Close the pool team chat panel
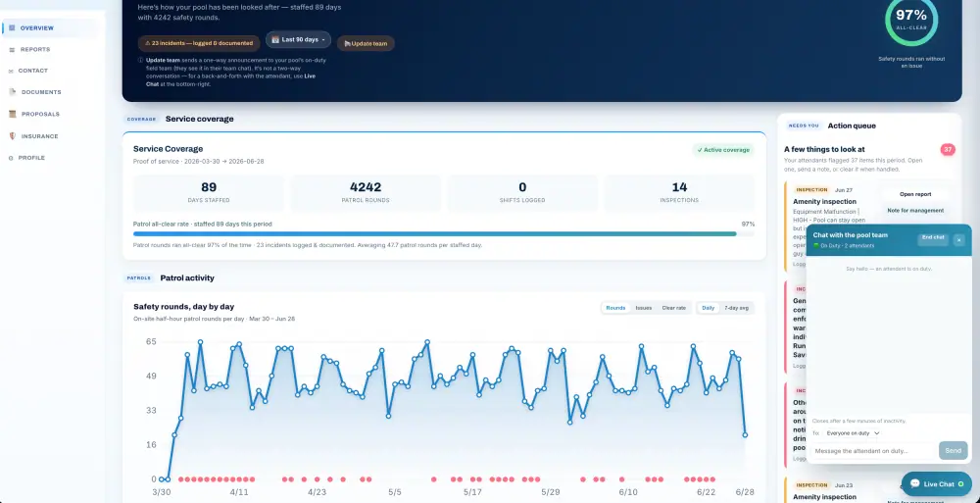 (x=958, y=239)
